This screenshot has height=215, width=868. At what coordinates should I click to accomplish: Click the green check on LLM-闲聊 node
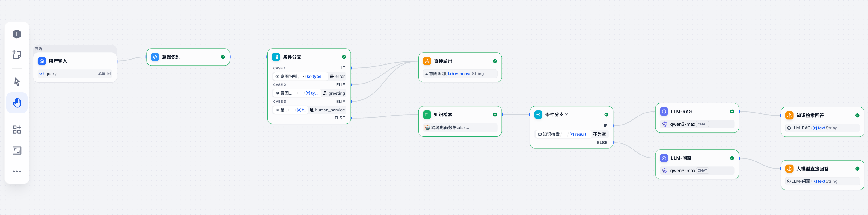[732, 158]
